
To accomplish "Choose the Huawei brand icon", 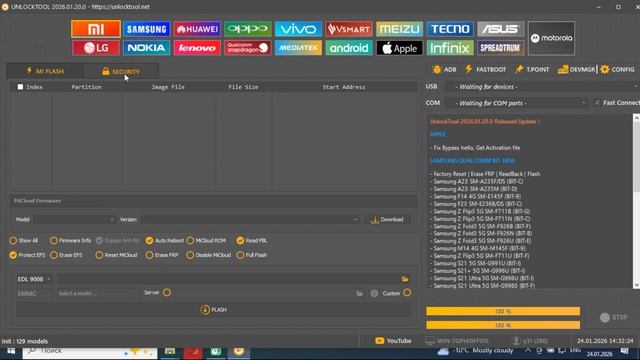I will tap(197, 29).
